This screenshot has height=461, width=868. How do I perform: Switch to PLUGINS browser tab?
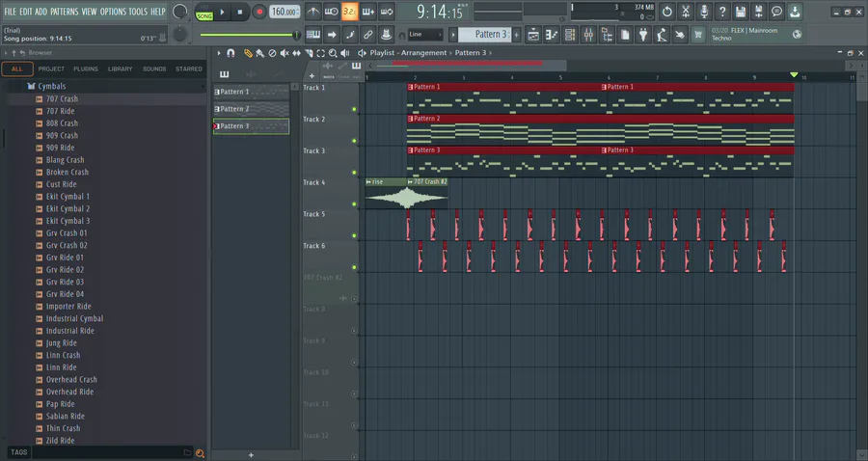[x=85, y=69]
